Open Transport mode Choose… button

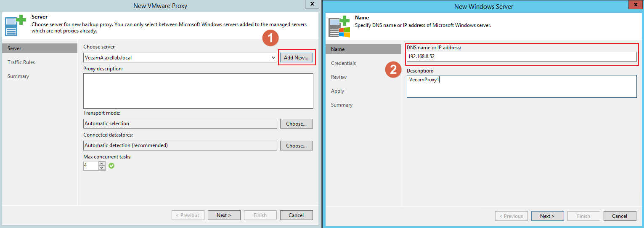tap(296, 124)
